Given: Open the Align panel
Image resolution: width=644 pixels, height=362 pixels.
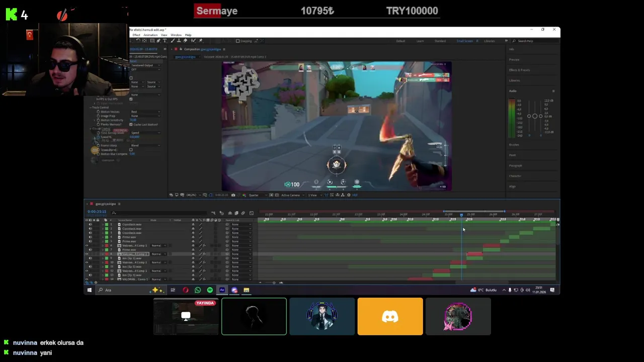Looking at the screenshot, I should coord(512,187).
